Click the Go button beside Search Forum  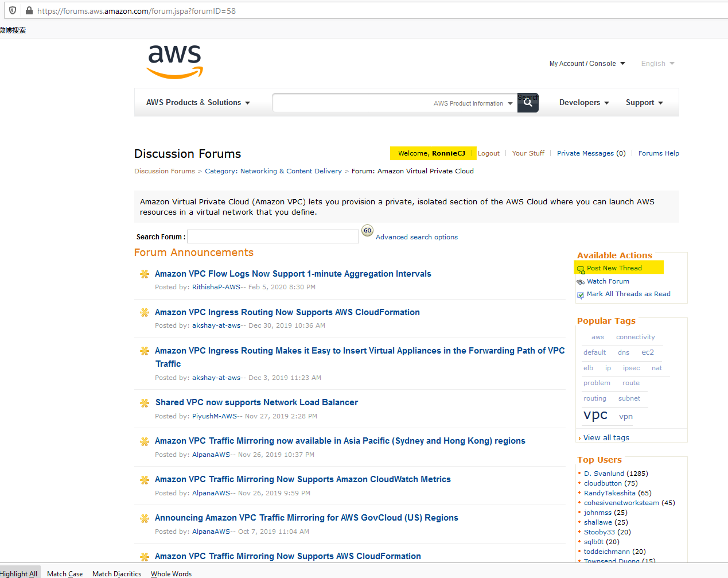pyautogui.click(x=368, y=231)
